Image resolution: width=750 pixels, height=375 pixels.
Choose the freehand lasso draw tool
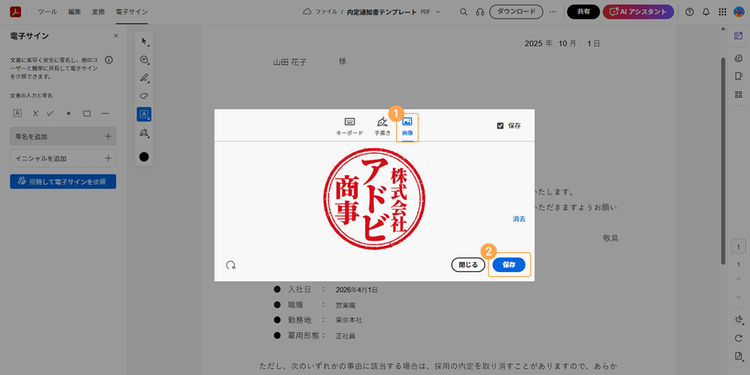[x=144, y=96]
